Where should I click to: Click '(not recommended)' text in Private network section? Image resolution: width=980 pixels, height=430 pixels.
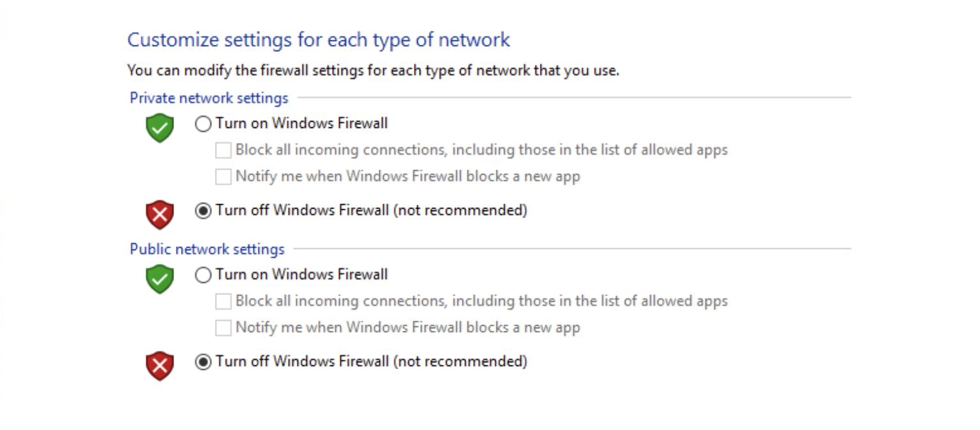coord(461,210)
